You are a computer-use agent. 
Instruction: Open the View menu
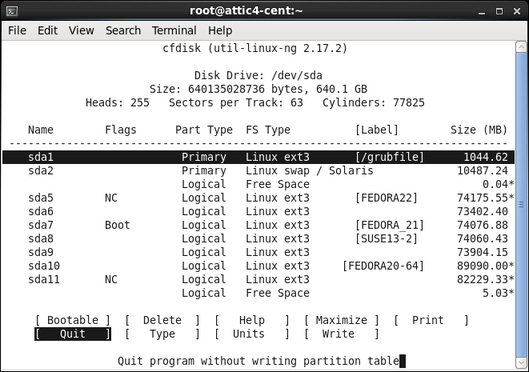(x=81, y=31)
